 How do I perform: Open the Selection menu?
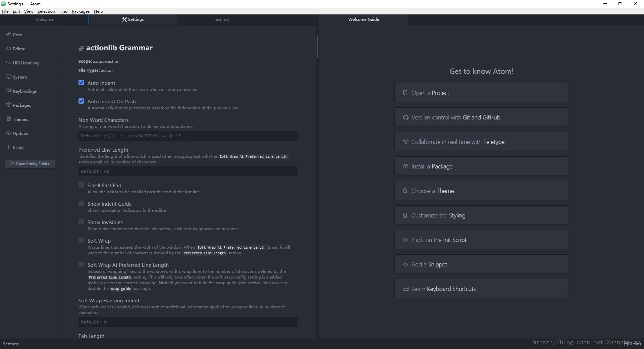(46, 11)
